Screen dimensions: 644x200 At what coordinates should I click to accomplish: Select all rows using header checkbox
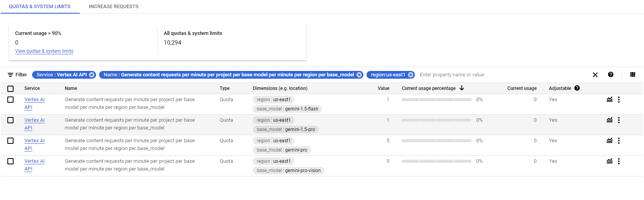coord(10,88)
